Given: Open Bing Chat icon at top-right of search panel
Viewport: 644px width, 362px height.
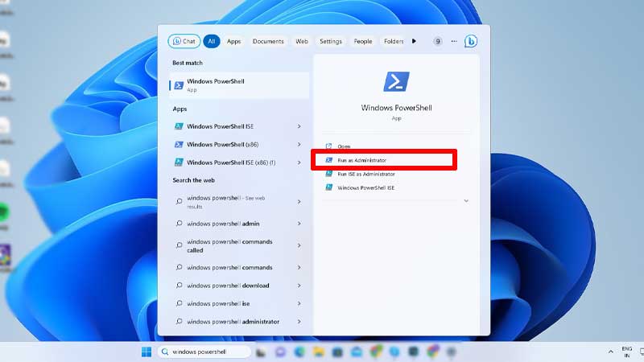Looking at the screenshot, I should (x=471, y=41).
